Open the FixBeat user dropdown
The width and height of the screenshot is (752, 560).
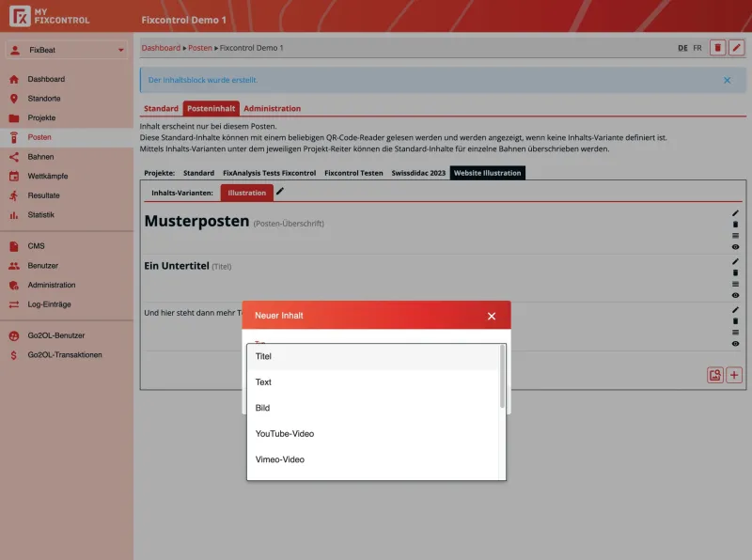click(67, 50)
